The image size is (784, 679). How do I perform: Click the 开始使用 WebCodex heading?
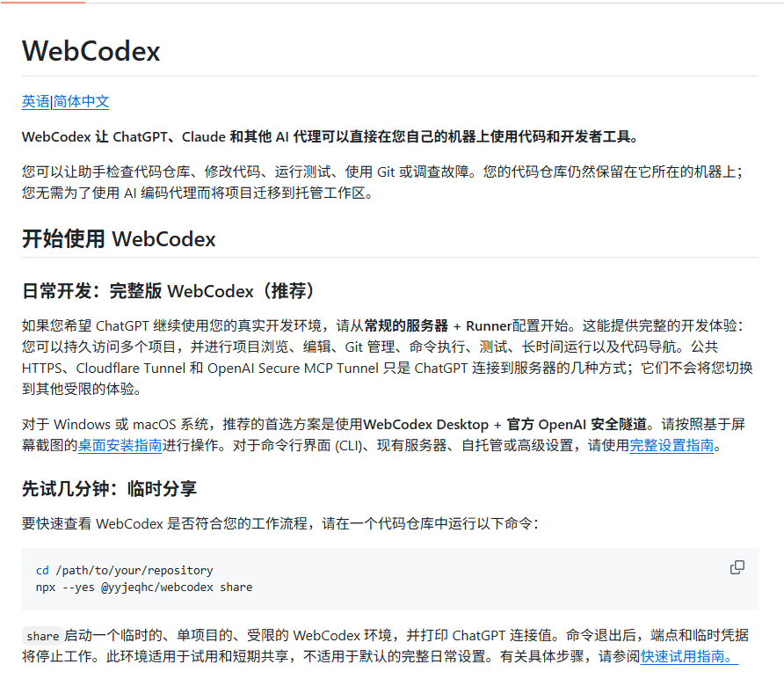pos(119,239)
